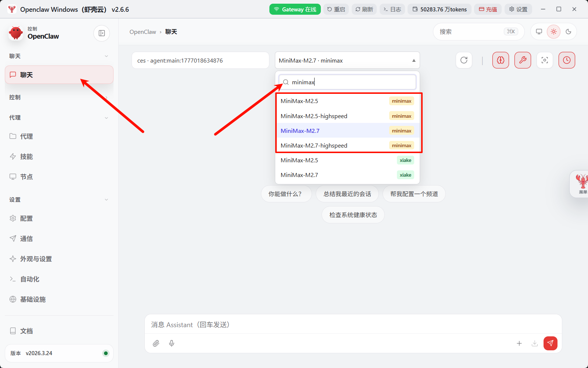Click the 重启 restart button

[x=336, y=9]
